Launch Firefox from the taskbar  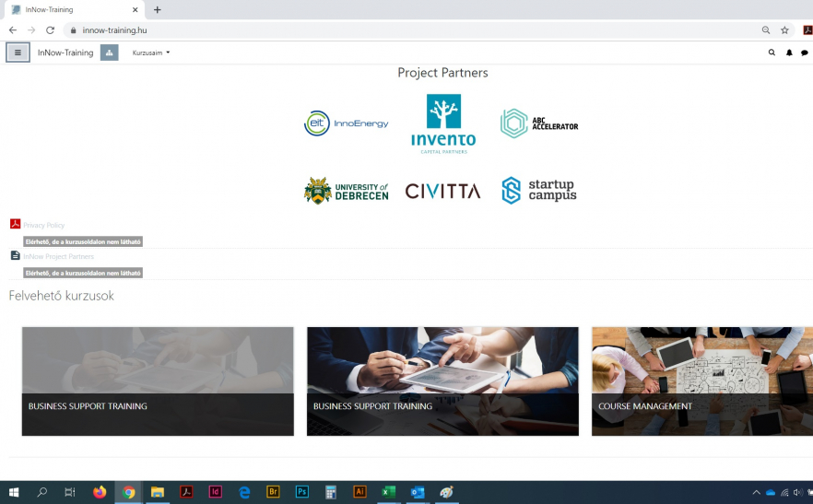tap(100, 492)
